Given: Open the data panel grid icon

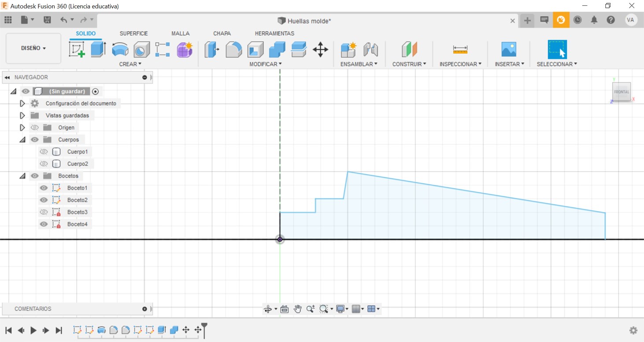Looking at the screenshot, I should [8, 20].
